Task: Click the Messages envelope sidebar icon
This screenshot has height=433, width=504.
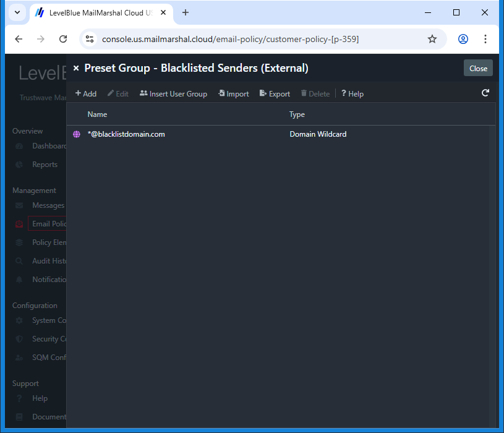Action: (x=19, y=205)
